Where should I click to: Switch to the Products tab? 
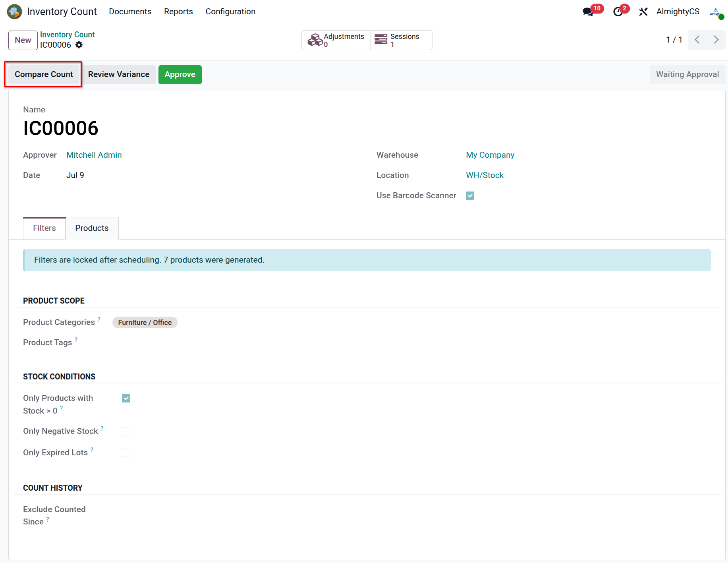92,228
